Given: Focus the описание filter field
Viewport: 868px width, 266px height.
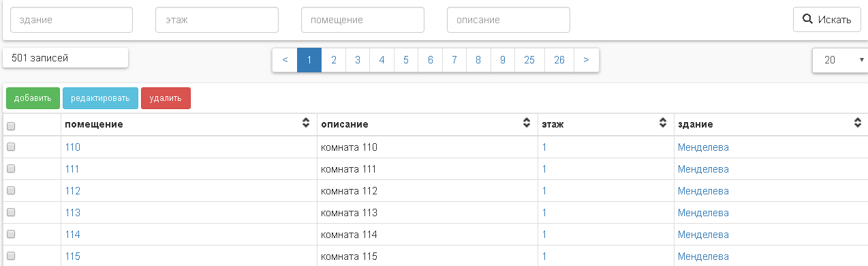Looking at the screenshot, I should 508,20.
